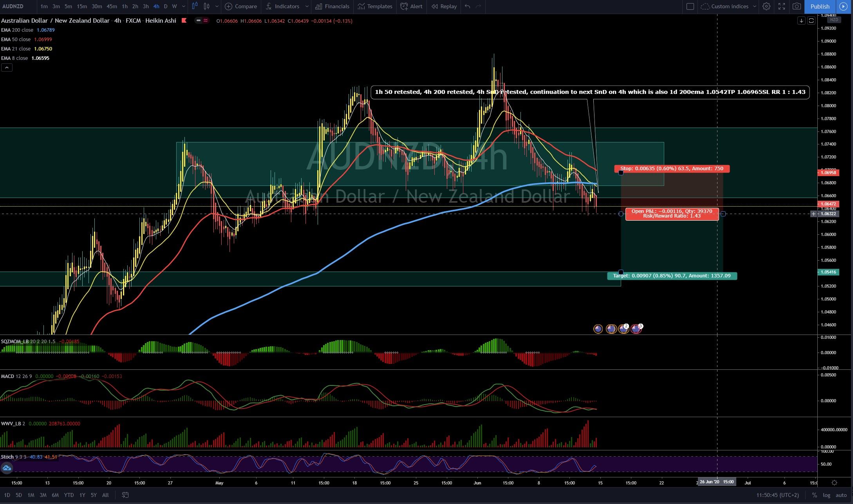Screen dimensions: 853x504
Task: Click the MACD 12 26 9 indicator legend
Action: (x=61, y=376)
